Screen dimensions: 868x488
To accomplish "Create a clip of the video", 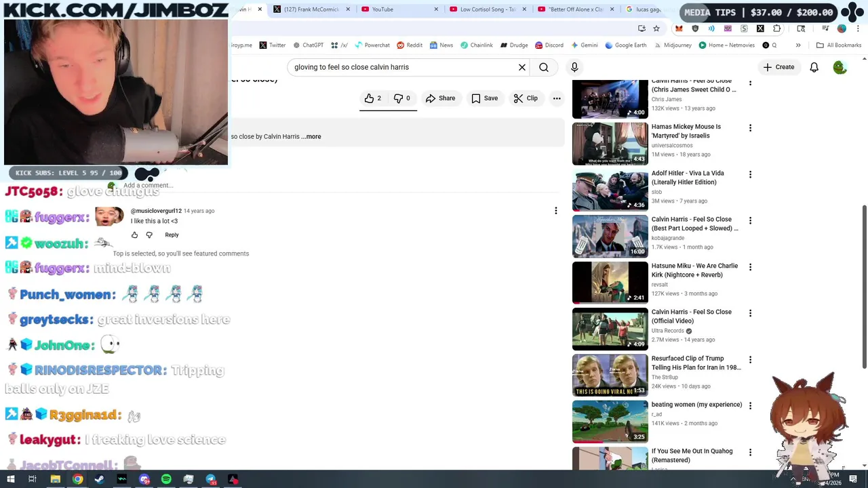I will click(x=526, y=98).
